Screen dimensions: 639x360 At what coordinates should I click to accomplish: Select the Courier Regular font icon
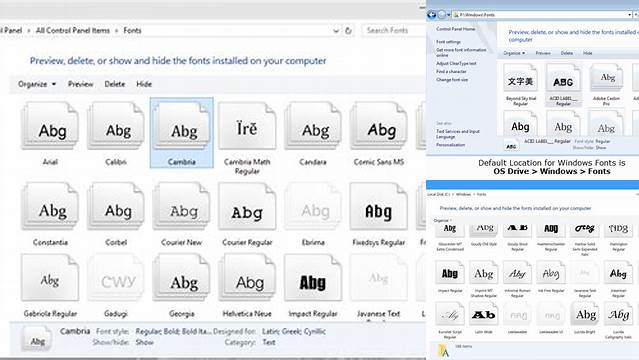(x=247, y=207)
